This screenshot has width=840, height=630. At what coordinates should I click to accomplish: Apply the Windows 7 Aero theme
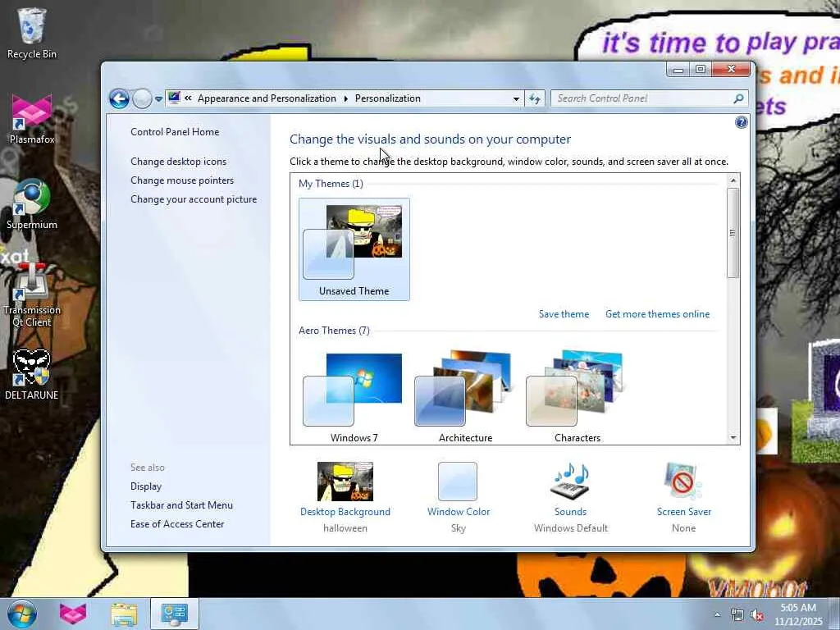354,396
